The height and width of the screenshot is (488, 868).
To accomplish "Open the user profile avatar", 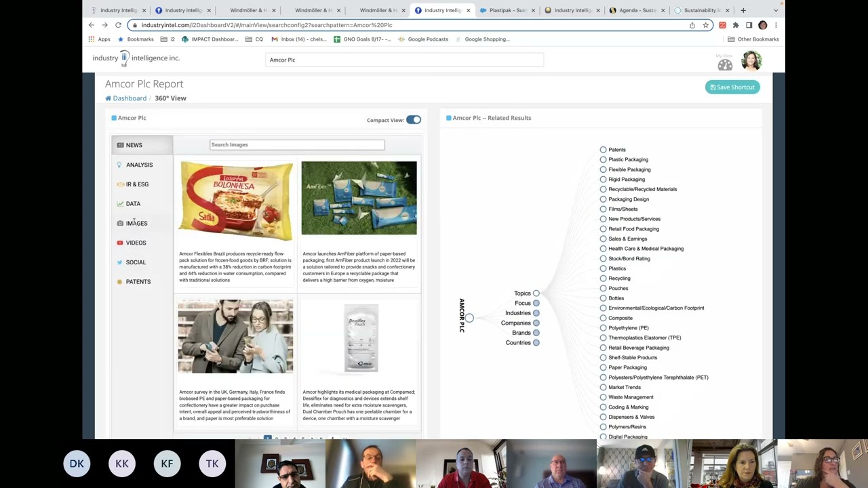I will pyautogui.click(x=751, y=62).
